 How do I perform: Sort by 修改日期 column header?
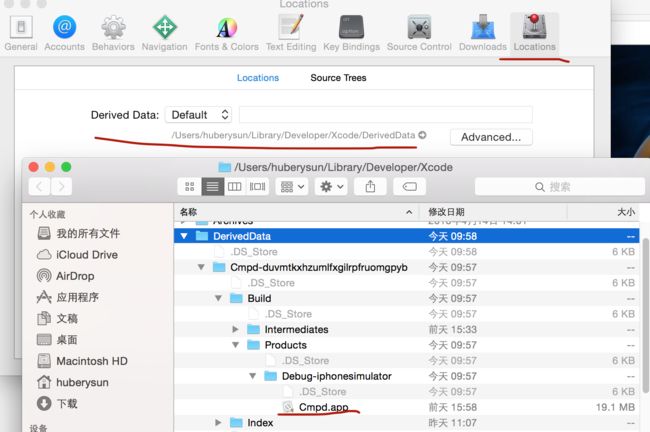[x=492, y=212]
